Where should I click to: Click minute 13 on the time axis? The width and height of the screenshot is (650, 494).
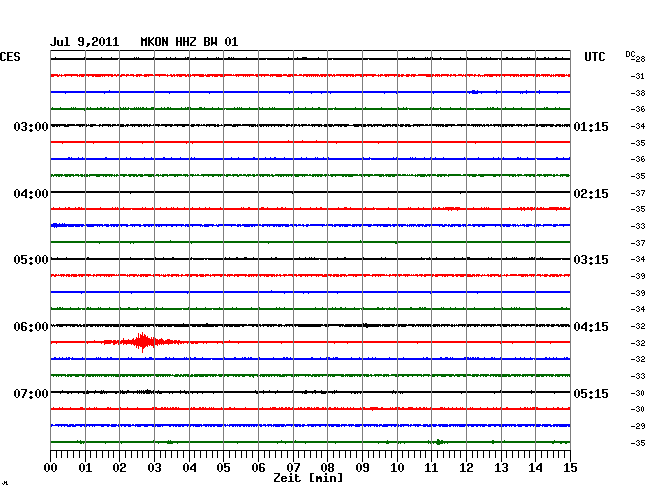pyautogui.click(x=501, y=468)
